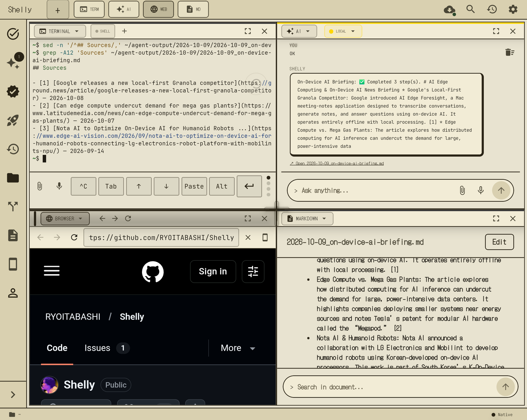Open GitHub sliders options button
Viewport: 527px width, 420px height.
click(x=253, y=272)
